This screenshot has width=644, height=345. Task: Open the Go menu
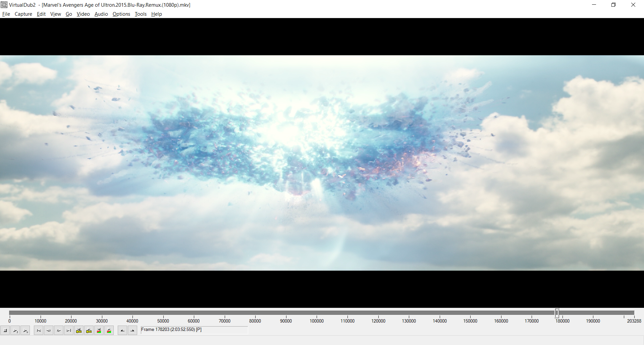pos(69,14)
